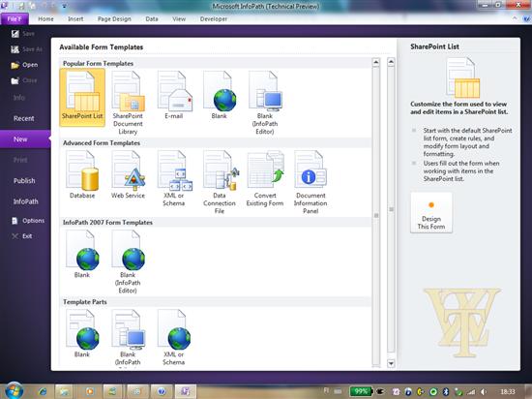The height and width of the screenshot is (399, 532).
Task: Switch to the Data tab
Action: [152, 19]
